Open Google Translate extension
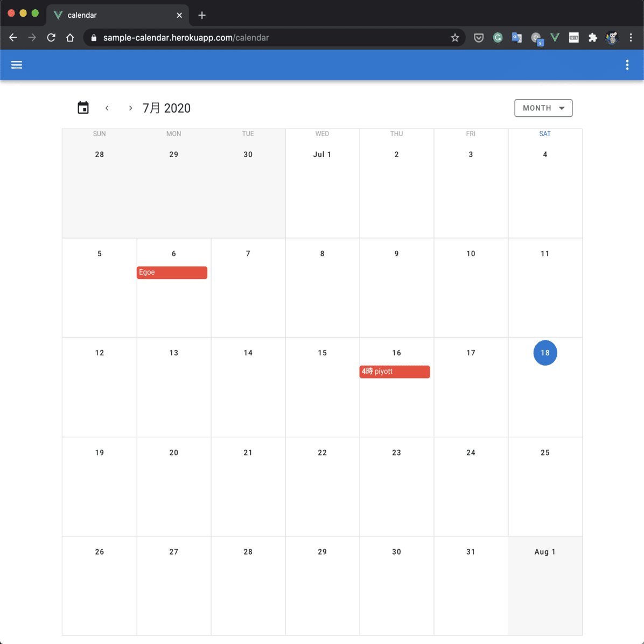Screen dimensions: 644x644 point(517,38)
